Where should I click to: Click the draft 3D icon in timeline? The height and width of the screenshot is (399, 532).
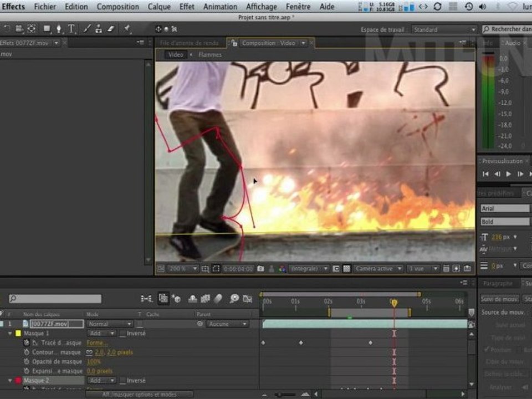pyautogui.click(x=176, y=299)
